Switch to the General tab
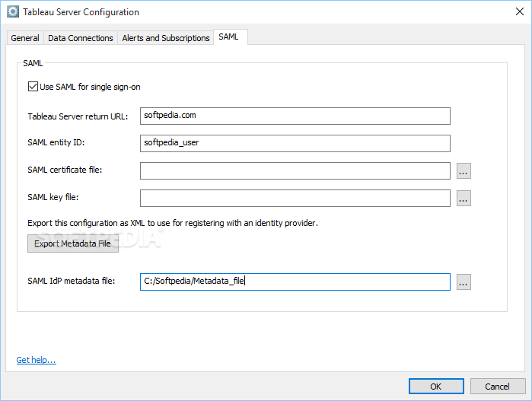This screenshot has width=532, height=401. click(x=25, y=38)
